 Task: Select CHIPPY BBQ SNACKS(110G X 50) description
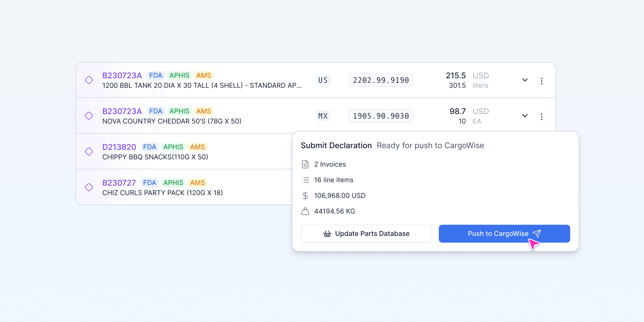pyautogui.click(x=155, y=157)
